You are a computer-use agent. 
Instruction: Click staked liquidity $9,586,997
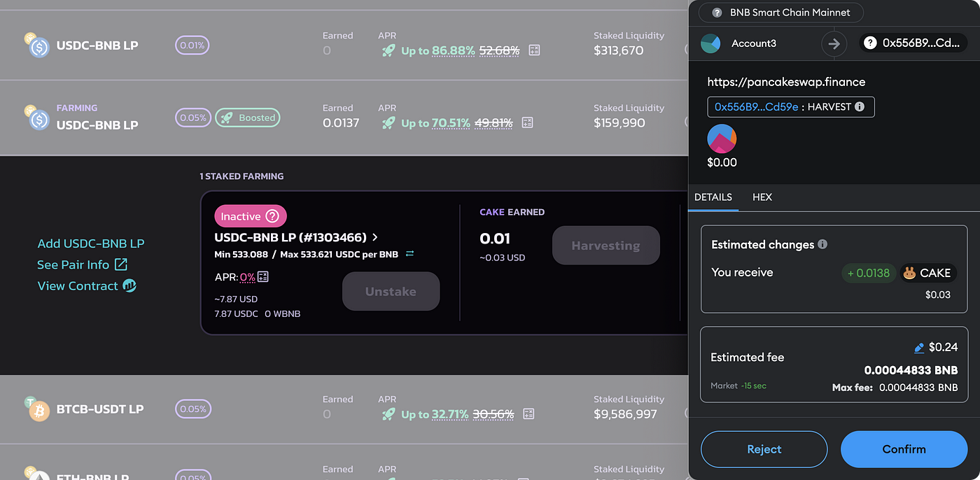625,414
